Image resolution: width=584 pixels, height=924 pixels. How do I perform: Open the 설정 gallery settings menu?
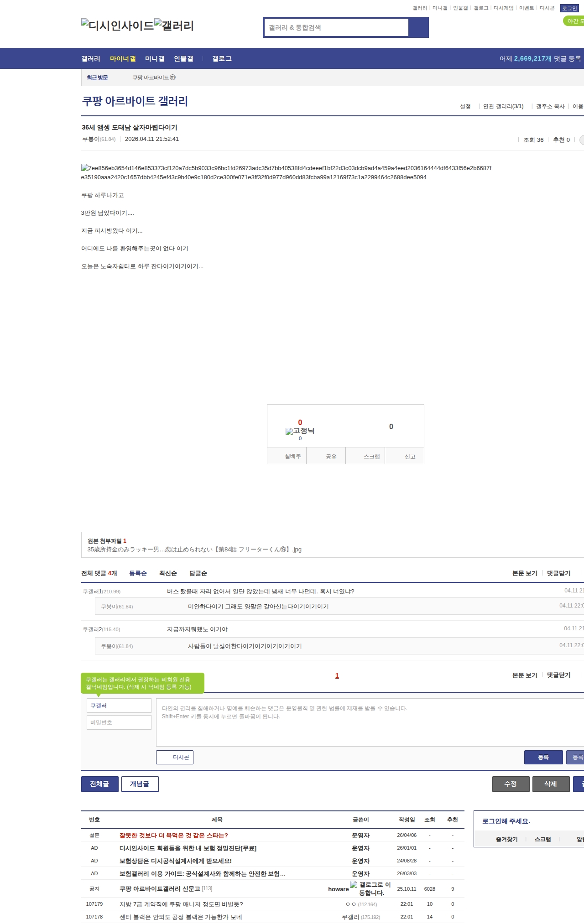[x=465, y=106]
